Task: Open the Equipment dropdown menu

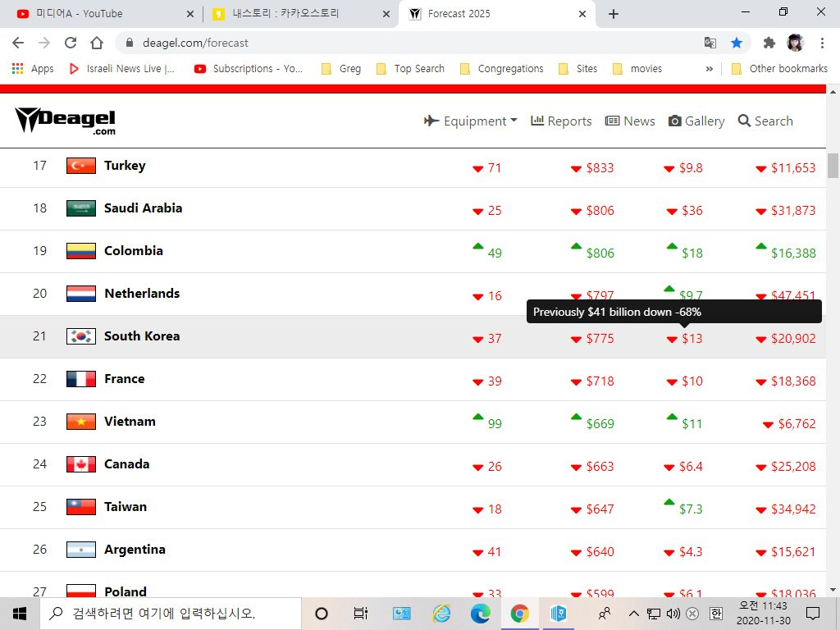Action: (x=471, y=121)
